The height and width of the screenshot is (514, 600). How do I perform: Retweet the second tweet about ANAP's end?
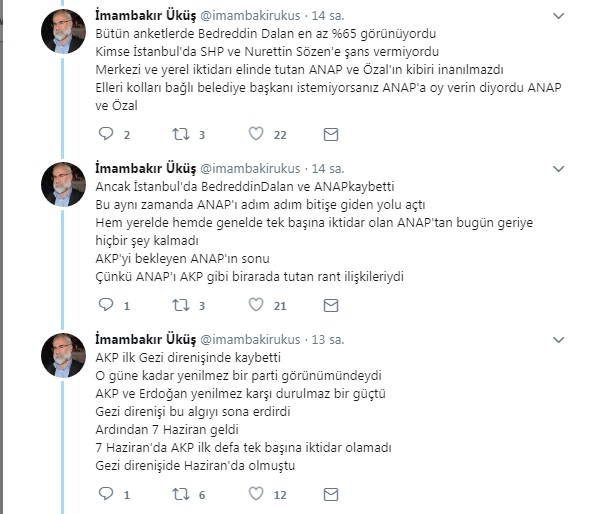coord(182,305)
